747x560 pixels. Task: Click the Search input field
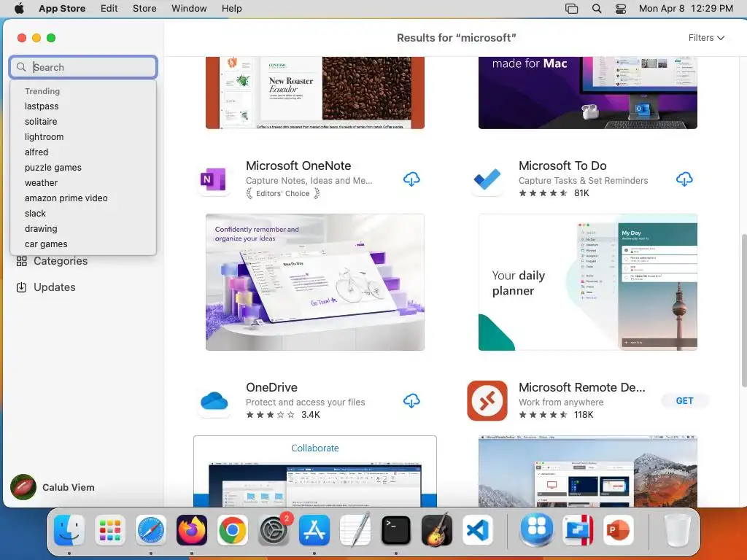coord(83,67)
